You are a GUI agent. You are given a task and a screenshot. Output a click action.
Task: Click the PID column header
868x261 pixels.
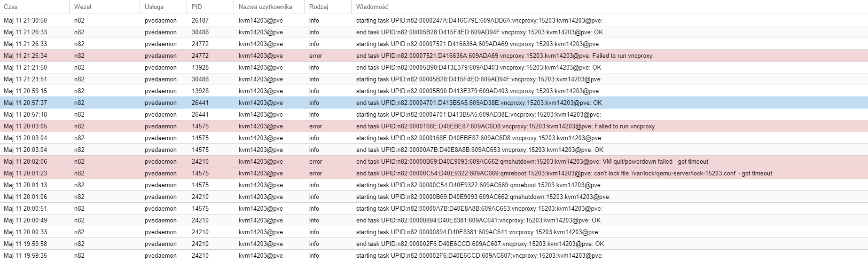click(196, 7)
